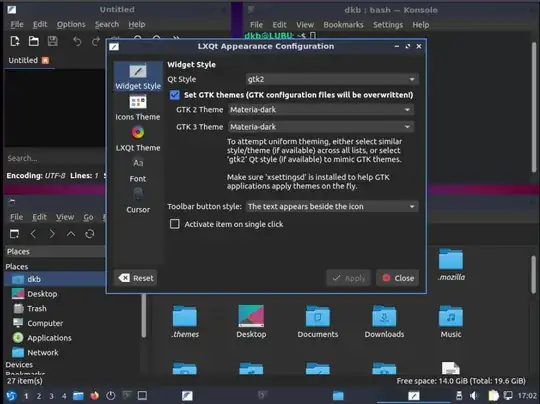Viewport: 540px width, 404px height.
Task: Select Widget Style section in the sidebar
Action: 138,77
